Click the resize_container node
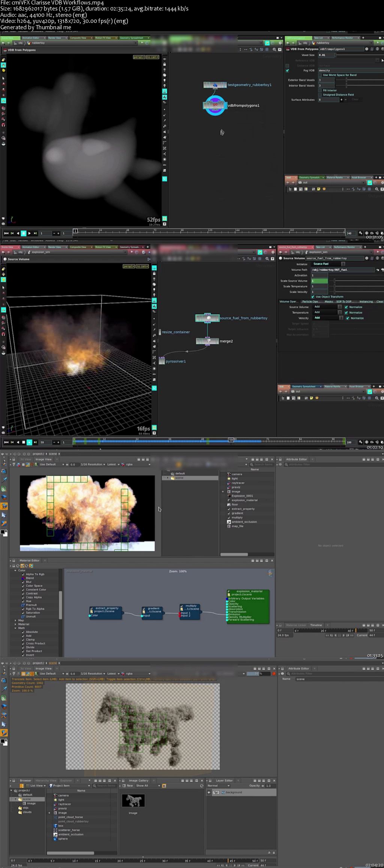The image size is (384, 868). click(x=160, y=332)
